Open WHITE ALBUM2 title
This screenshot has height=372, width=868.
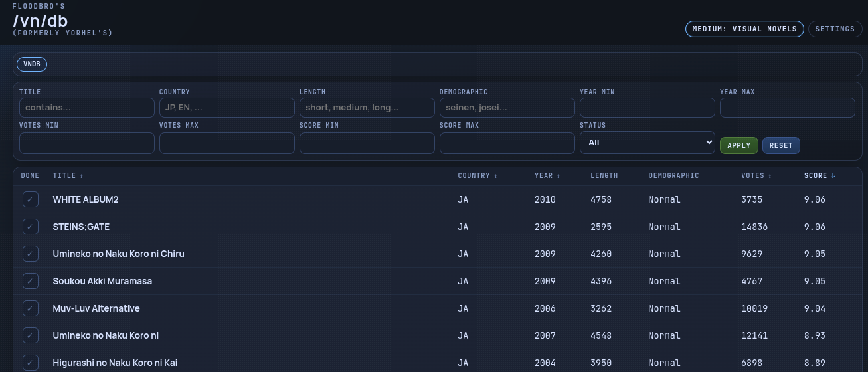click(x=86, y=199)
